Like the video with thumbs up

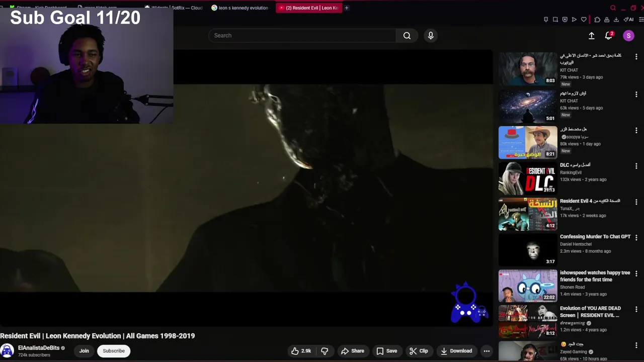pos(301,351)
